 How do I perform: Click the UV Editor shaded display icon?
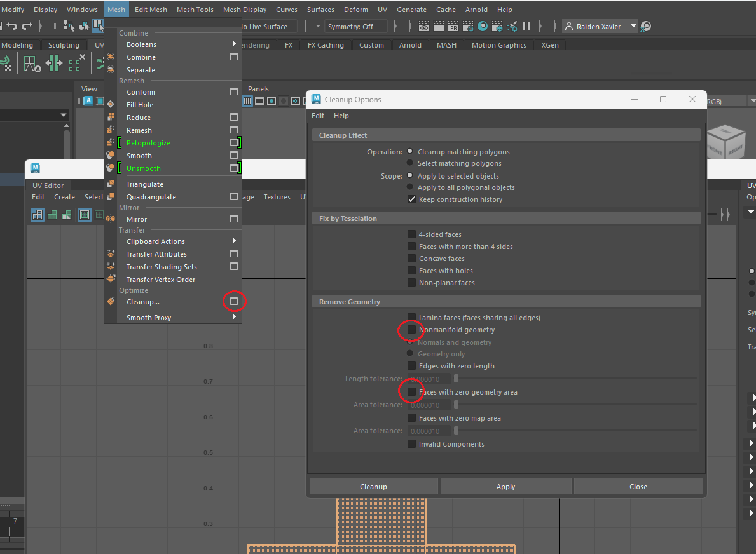[52, 215]
